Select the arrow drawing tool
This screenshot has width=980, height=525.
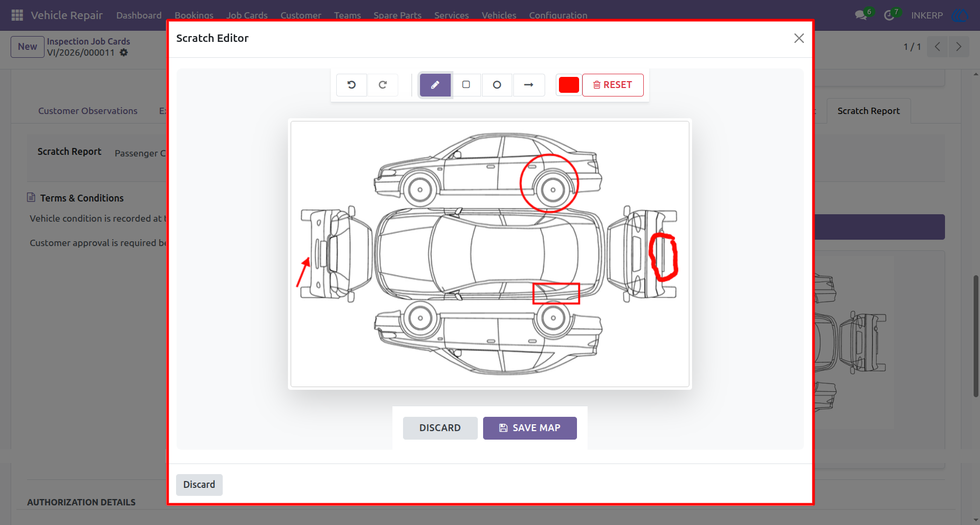[x=529, y=85]
